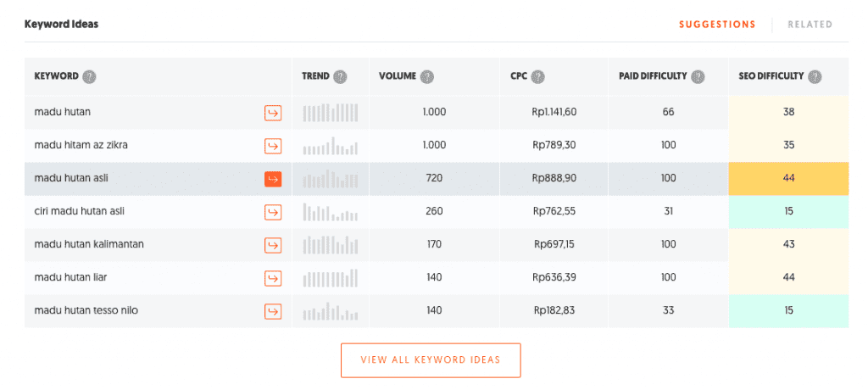The height and width of the screenshot is (390, 868).
Task: Open CPC column help tooltip icon
Action: [x=537, y=76]
